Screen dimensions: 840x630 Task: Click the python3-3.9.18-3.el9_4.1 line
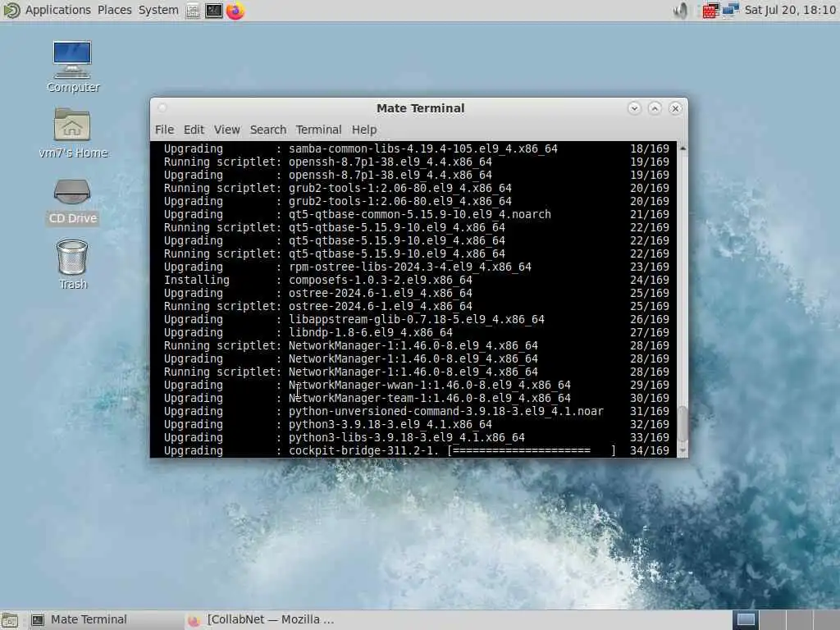coord(416,424)
